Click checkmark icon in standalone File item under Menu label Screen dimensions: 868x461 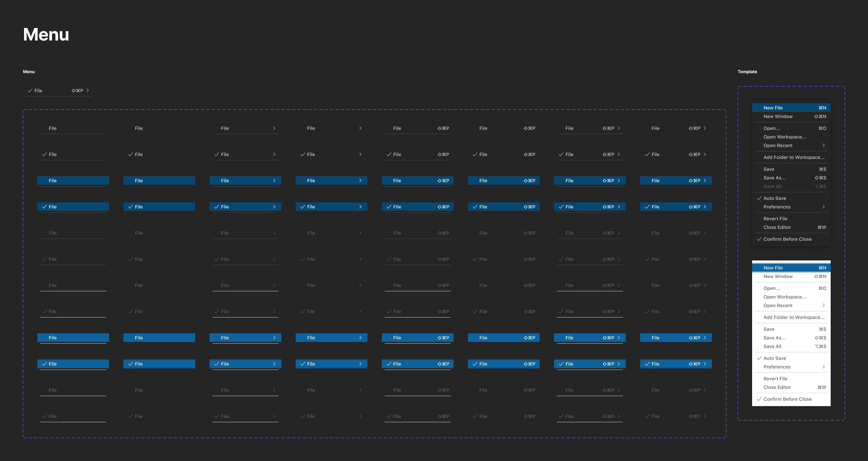pos(30,90)
